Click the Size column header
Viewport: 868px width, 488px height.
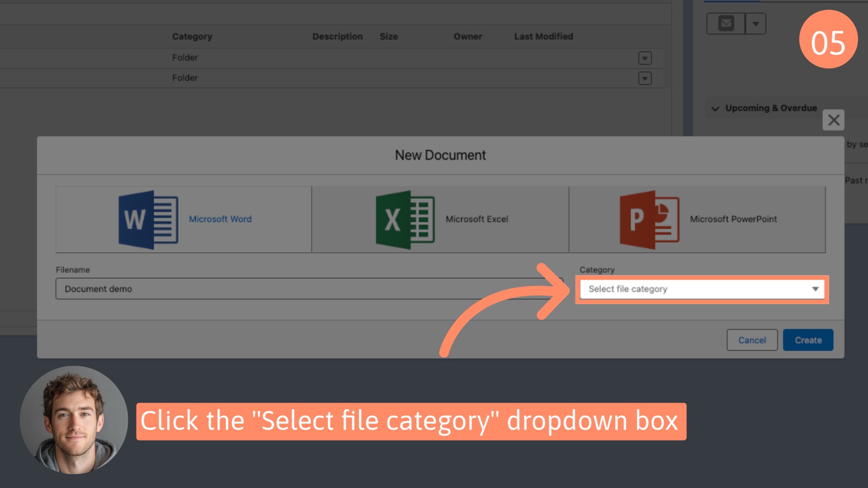[389, 36]
